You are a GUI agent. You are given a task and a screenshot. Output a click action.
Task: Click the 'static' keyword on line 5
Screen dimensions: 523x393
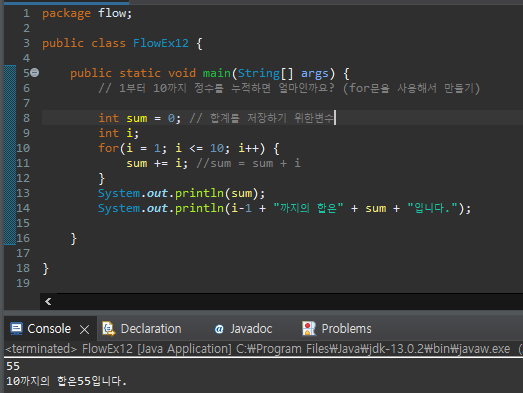coord(140,73)
